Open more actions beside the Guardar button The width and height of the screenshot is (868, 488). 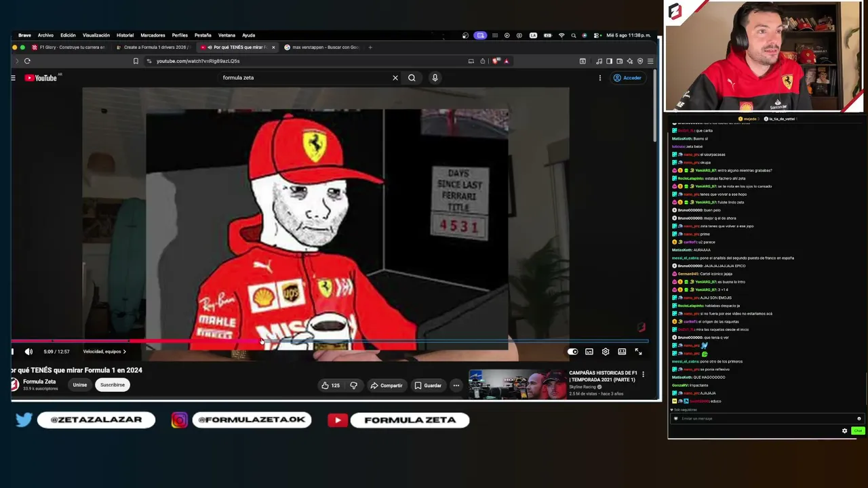click(456, 386)
